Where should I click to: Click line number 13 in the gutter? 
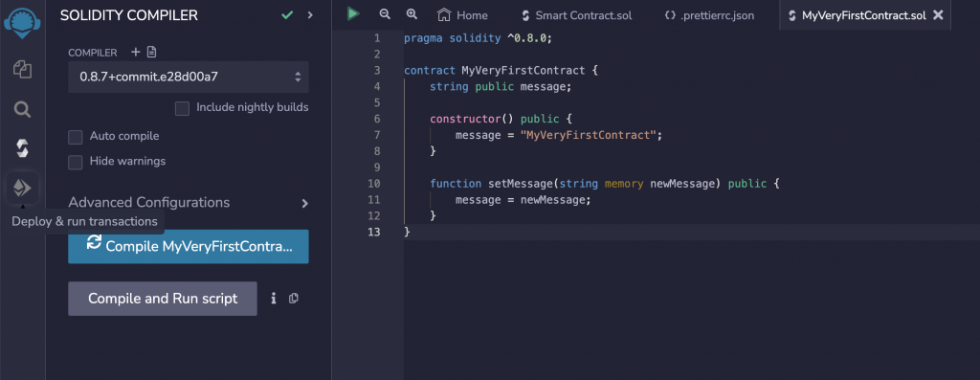pos(374,233)
